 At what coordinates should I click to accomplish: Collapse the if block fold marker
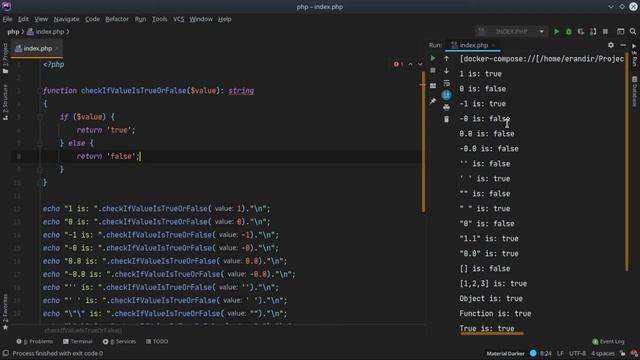[40, 117]
